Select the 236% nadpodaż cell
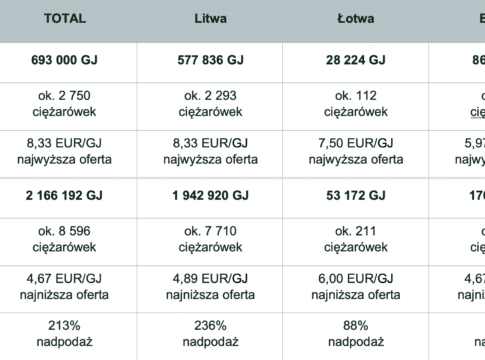 click(210, 334)
